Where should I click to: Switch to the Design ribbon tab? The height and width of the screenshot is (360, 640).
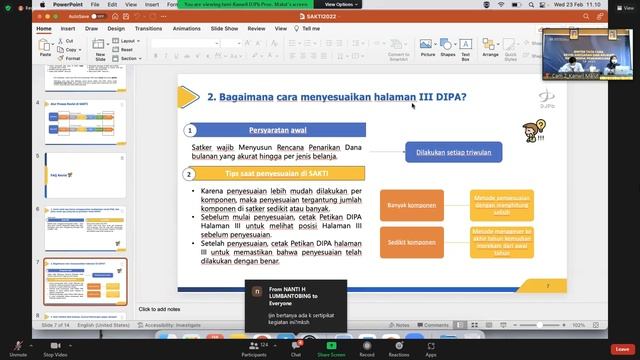(116, 29)
